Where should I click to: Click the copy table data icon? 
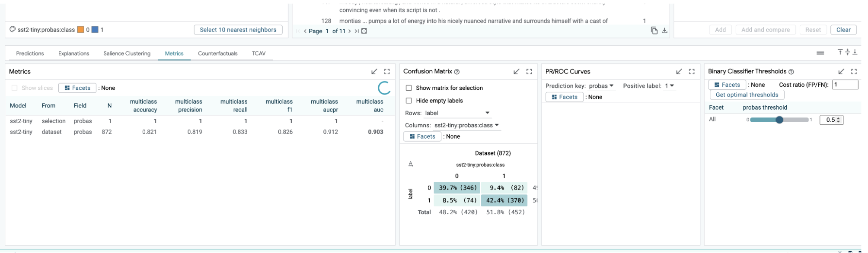point(654,31)
